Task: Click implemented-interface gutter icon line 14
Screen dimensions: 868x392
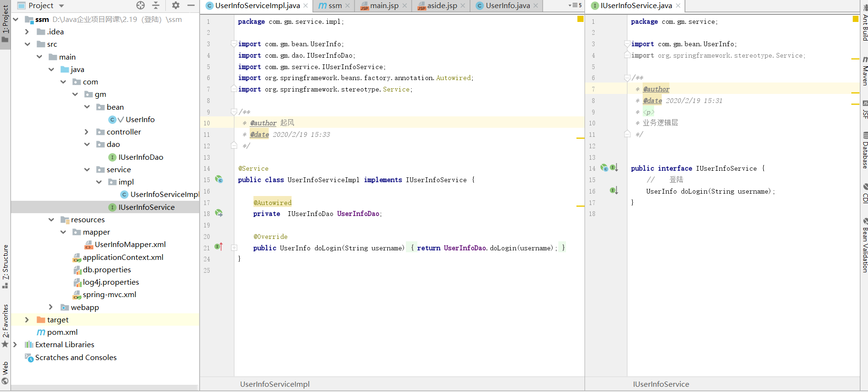Action: tap(614, 168)
